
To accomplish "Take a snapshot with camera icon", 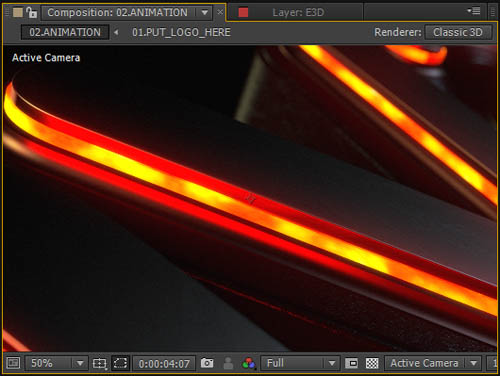I will [207, 363].
